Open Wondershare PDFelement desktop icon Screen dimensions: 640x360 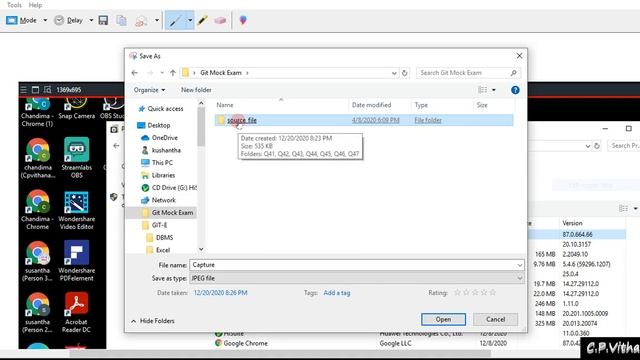click(x=77, y=262)
